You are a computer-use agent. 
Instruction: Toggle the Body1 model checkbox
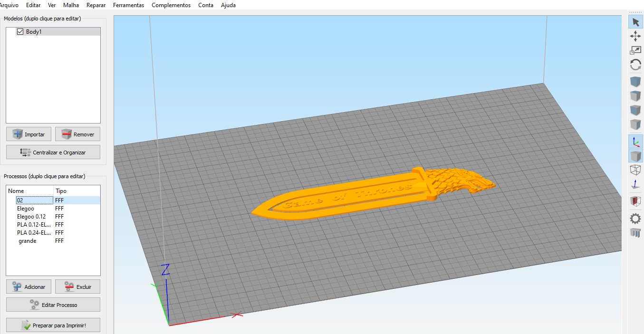click(x=20, y=32)
